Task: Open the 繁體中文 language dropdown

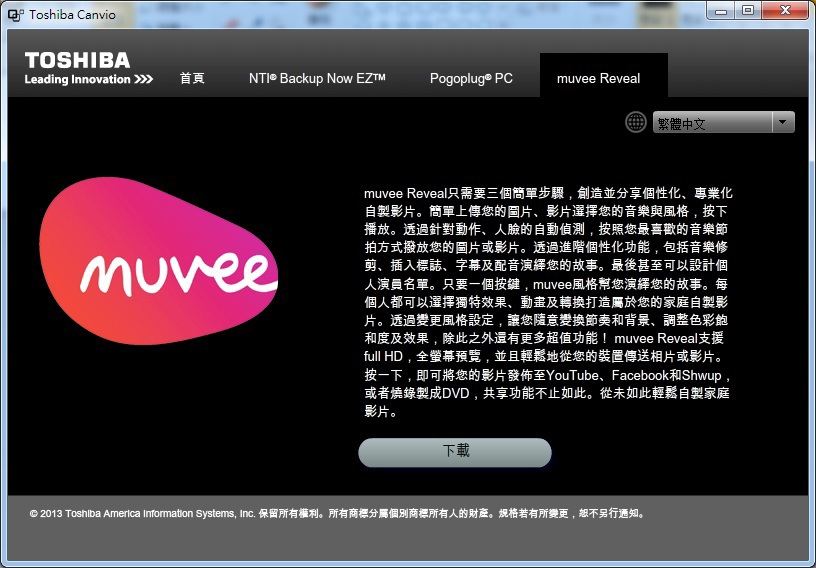Action: click(723, 122)
